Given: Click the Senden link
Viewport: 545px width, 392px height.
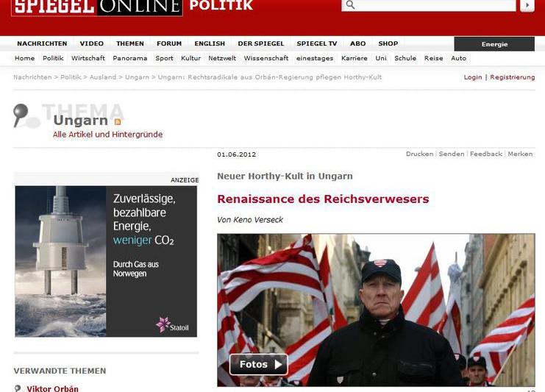Looking at the screenshot, I should tap(452, 154).
